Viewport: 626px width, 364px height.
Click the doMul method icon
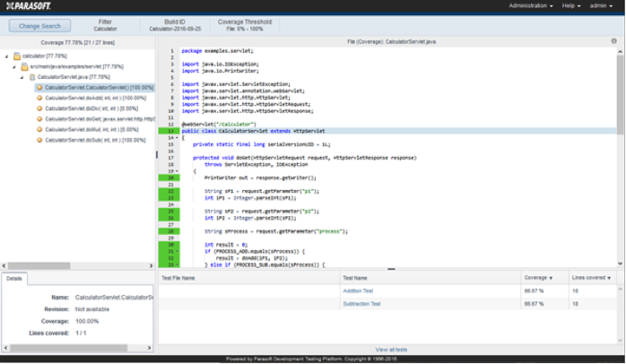click(x=39, y=129)
